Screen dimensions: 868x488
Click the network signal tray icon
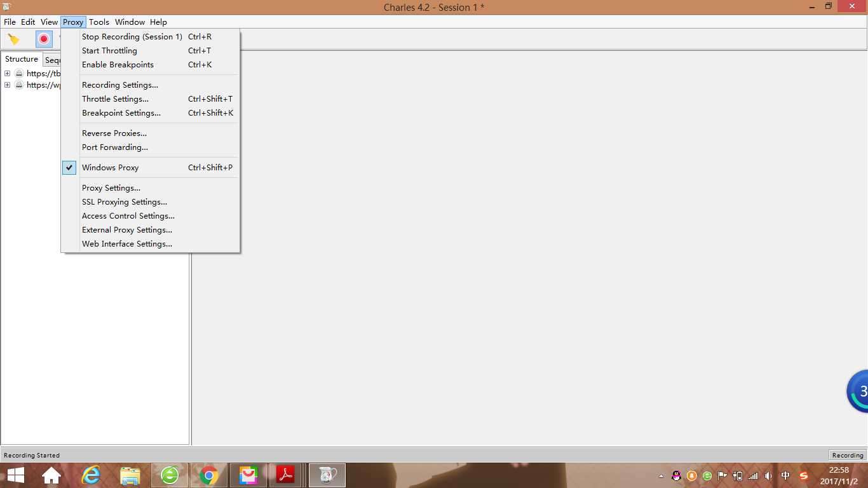(753, 476)
